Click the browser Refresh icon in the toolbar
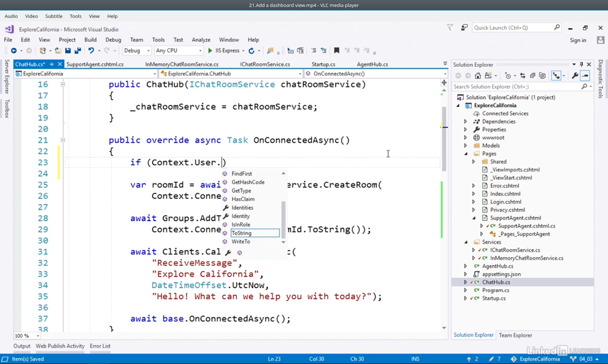This screenshot has width=608, height=364. click(251, 51)
